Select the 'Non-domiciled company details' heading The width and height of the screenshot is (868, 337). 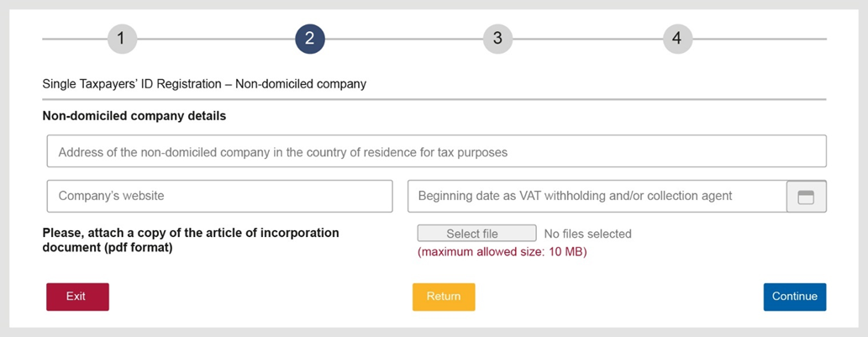point(134,117)
